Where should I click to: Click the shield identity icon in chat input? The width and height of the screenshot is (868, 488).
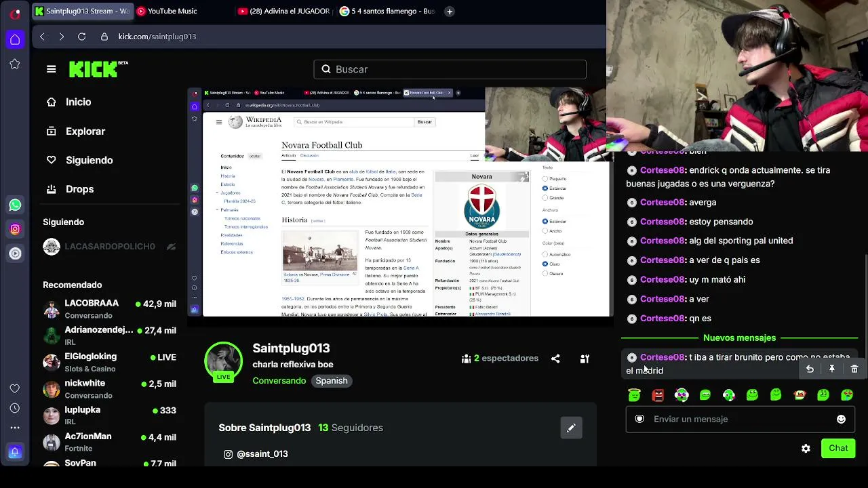click(x=639, y=419)
